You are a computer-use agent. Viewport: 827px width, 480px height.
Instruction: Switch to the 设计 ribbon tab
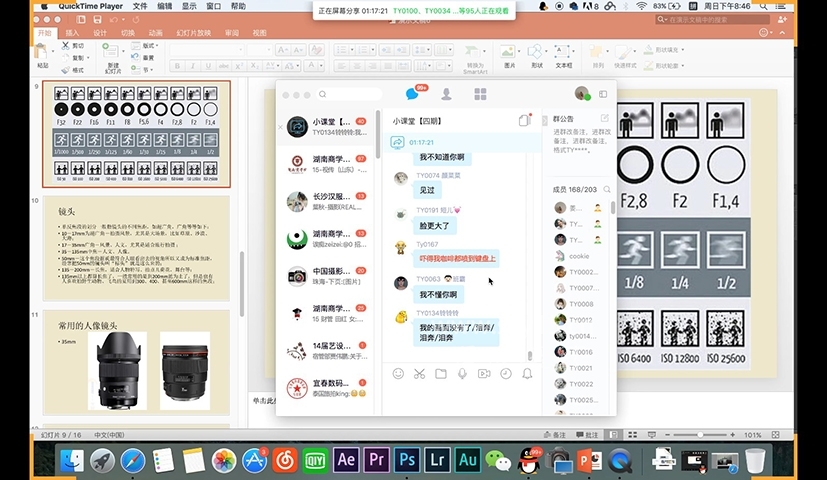click(x=100, y=33)
